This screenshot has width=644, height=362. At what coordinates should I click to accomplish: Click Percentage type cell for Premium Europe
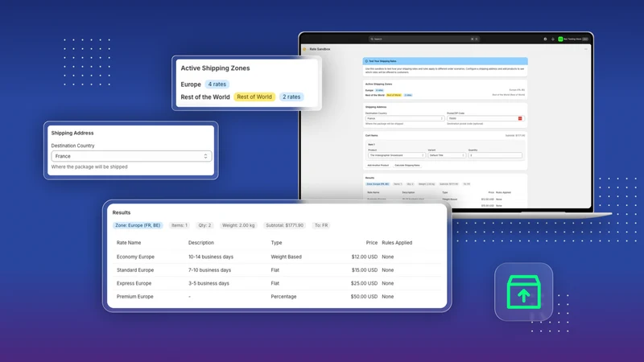(283, 296)
